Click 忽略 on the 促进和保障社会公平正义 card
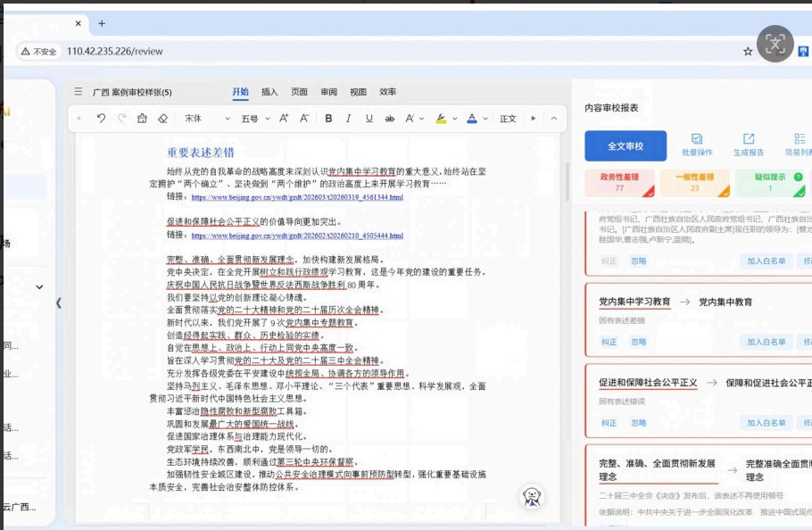The height and width of the screenshot is (530, 812). tap(639, 423)
